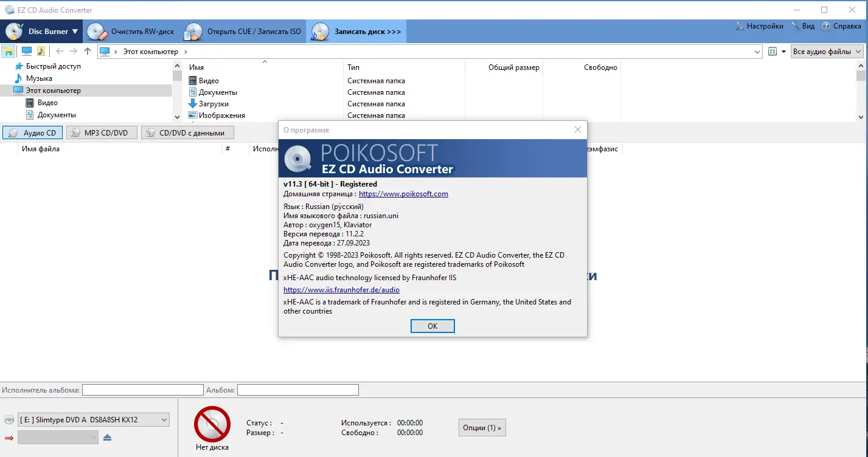Click the Нет диска disc status icon

coord(212,424)
